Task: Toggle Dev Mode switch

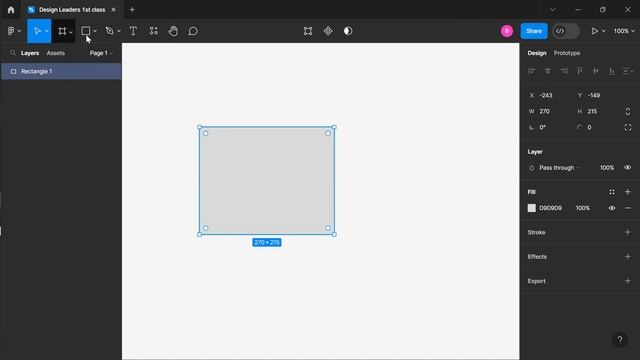Action: pos(566,31)
